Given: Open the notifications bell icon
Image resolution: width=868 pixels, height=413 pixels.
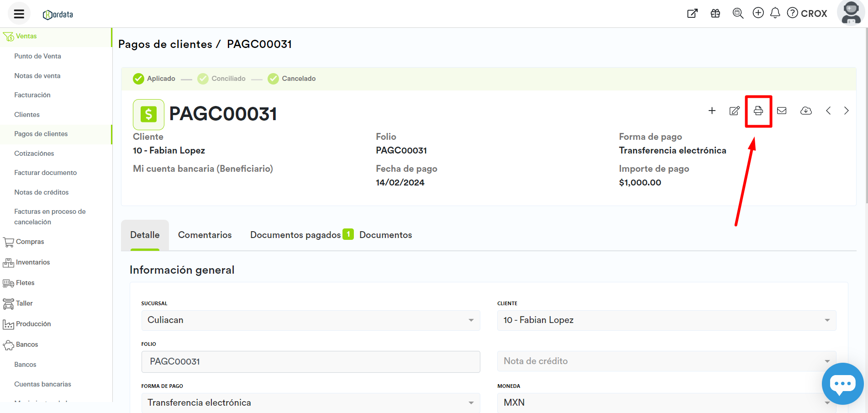Looking at the screenshot, I should coord(775,13).
